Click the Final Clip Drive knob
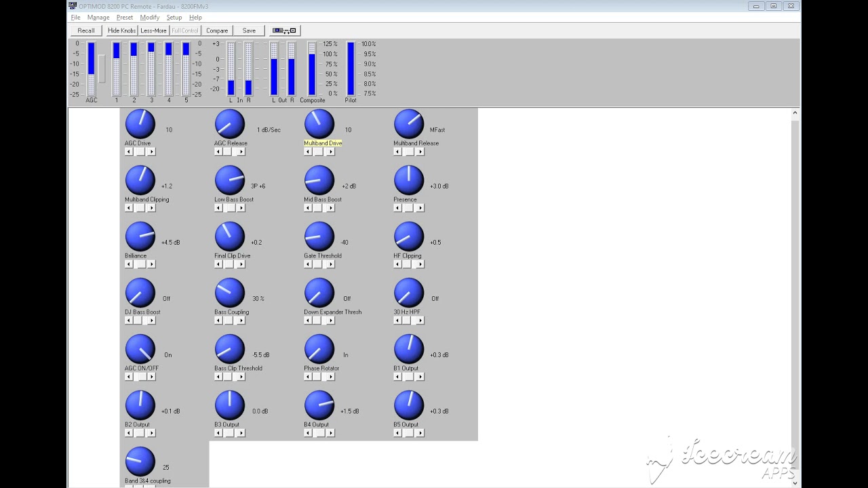The image size is (868, 488). (x=230, y=237)
